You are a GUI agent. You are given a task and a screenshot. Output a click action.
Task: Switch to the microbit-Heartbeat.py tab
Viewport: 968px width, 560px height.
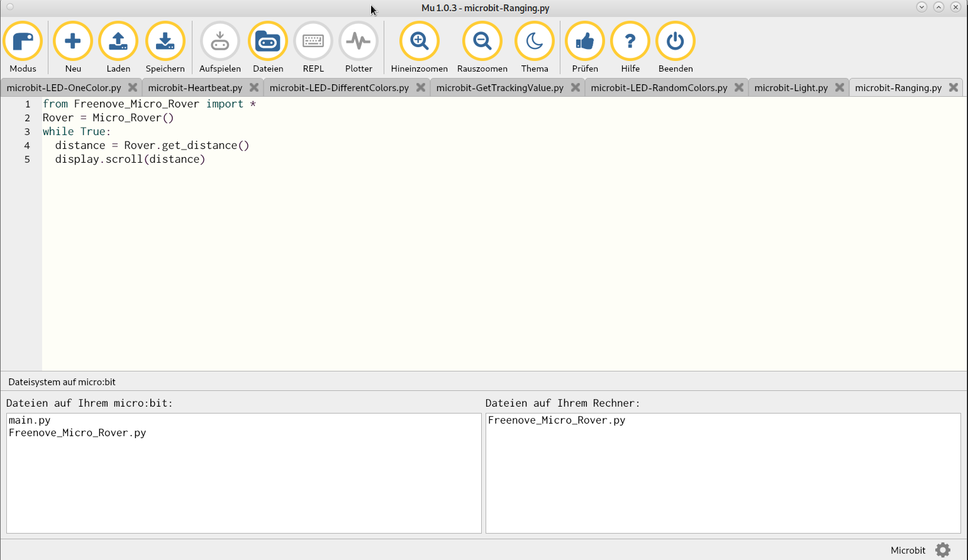(x=195, y=88)
